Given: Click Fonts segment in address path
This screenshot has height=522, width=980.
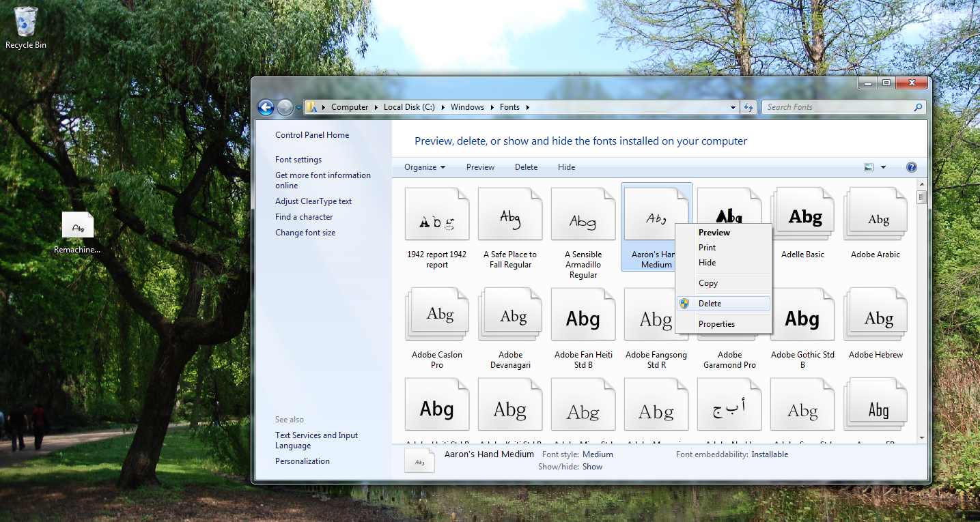Looking at the screenshot, I should click(x=509, y=107).
